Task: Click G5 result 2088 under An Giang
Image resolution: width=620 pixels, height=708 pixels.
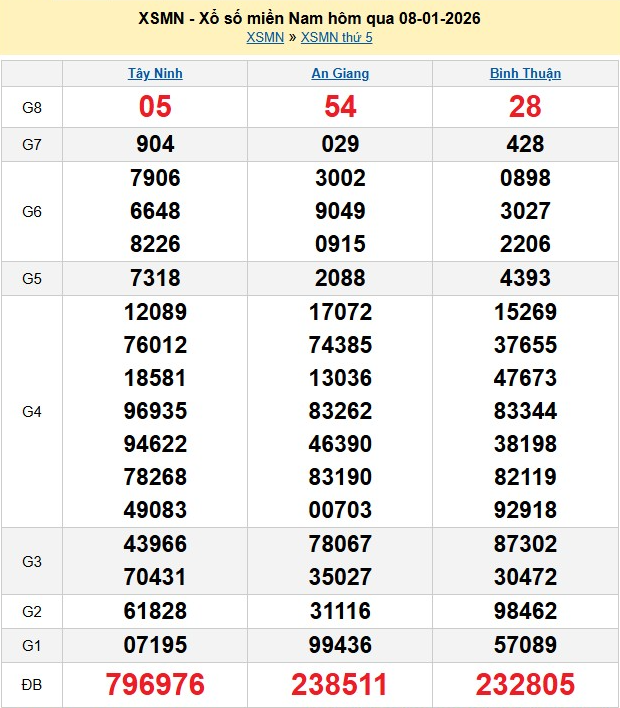Action: pos(340,279)
